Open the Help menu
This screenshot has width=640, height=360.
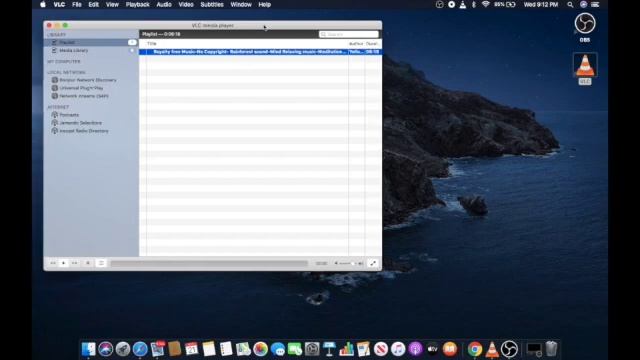pos(264,4)
